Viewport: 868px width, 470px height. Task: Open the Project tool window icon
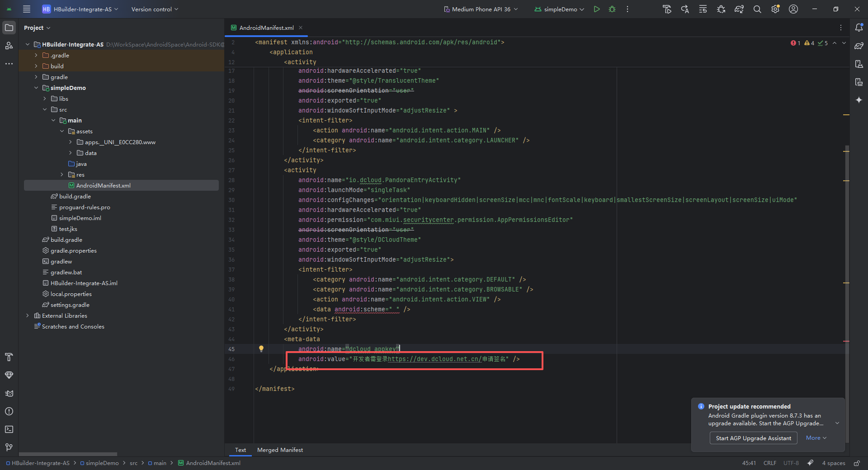9,28
